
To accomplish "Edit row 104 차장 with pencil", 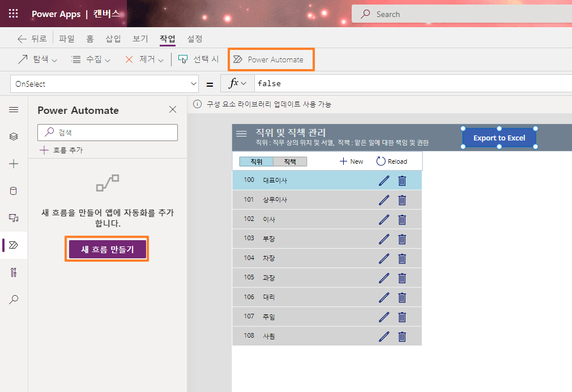I will pyautogui.click(x=384, y=259).
